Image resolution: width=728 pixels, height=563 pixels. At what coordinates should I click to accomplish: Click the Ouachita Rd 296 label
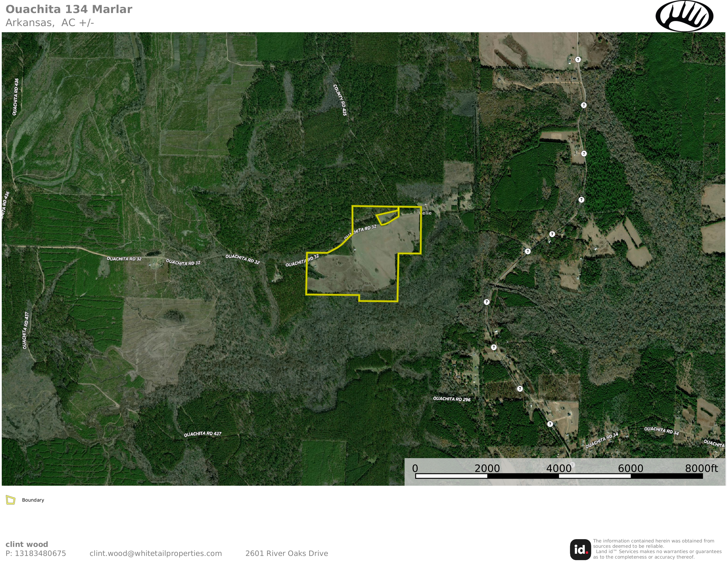[x=452, y=399]
